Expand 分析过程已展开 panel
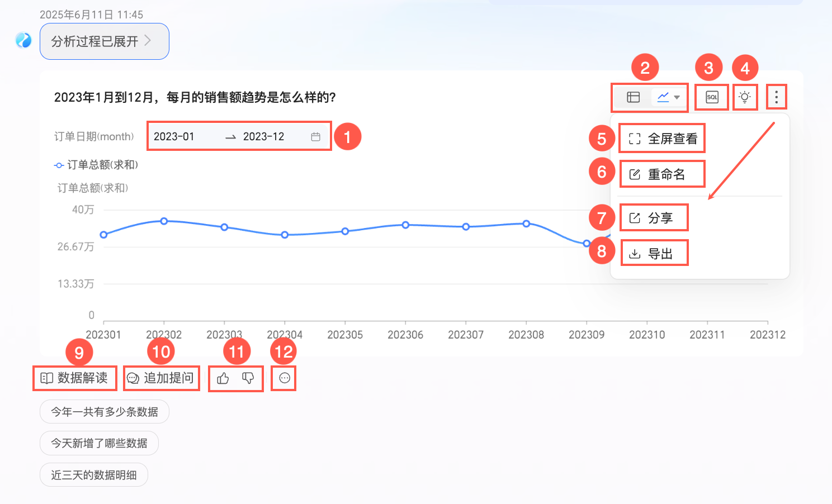 click(x=105, y=41)
